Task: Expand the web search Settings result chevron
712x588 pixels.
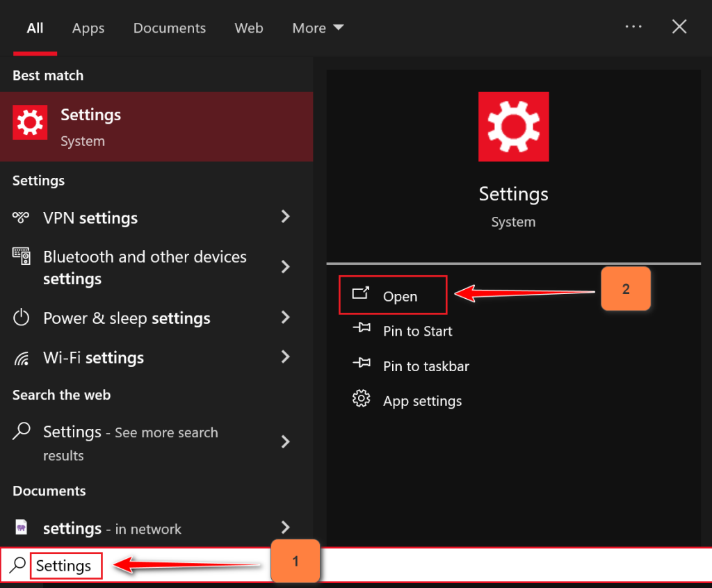Action: point(285,441)
